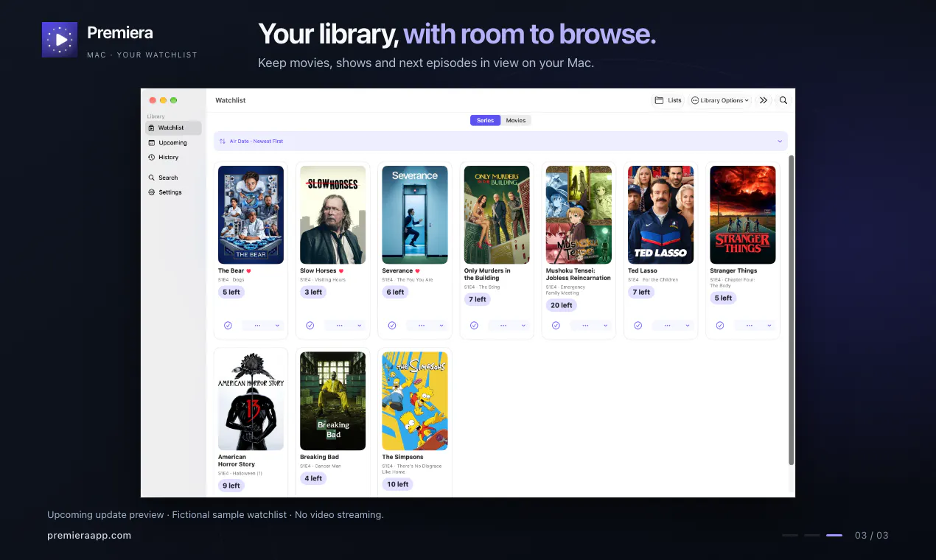Open more-options menu on Mushoku Tensei card
The height and width of the screenshot is (560, 936).
point(590,325)
